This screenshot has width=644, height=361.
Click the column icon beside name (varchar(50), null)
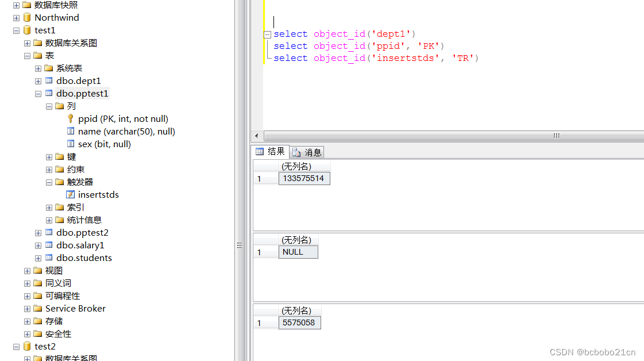tap(70, 131)
